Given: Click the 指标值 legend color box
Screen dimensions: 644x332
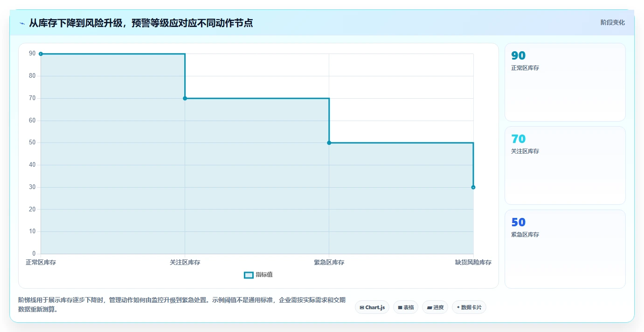Looking at the screenshot, I should pos(249,275).
